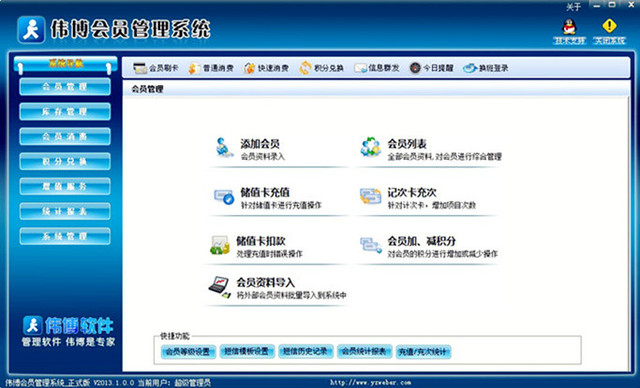
Task: Open 积分兑换 from the top toolbar
Action: point(321,68)
